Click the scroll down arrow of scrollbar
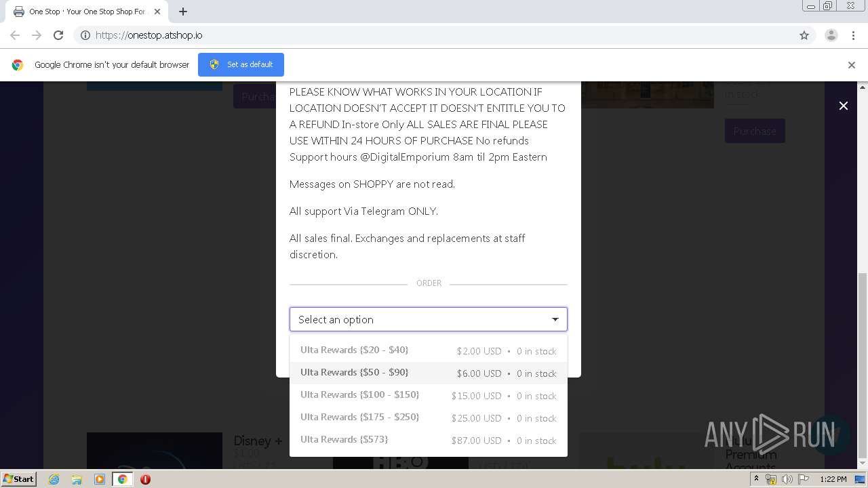Viewport: 868px width, 488px height. click(x=863, y=464)
